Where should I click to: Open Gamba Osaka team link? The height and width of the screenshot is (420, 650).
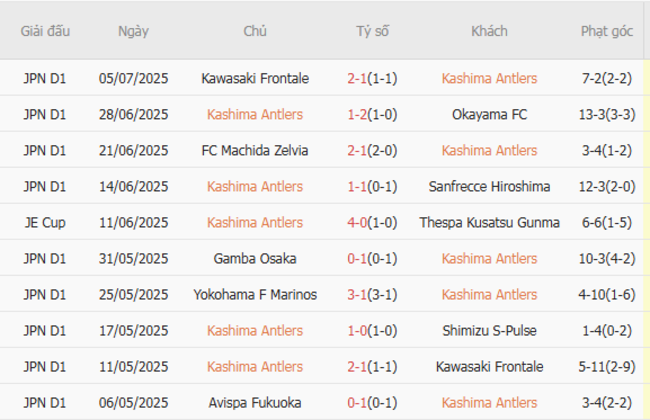pos(255,258)
